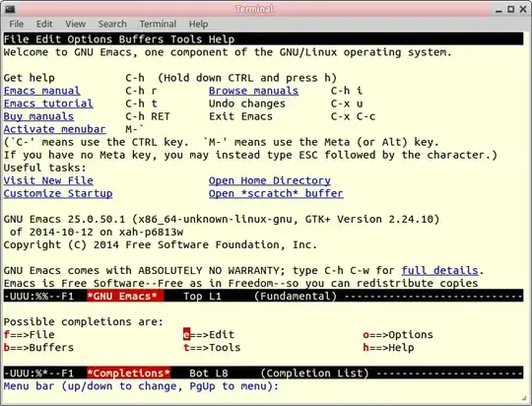Click the terminal icon in the title bar

[10, 9]
